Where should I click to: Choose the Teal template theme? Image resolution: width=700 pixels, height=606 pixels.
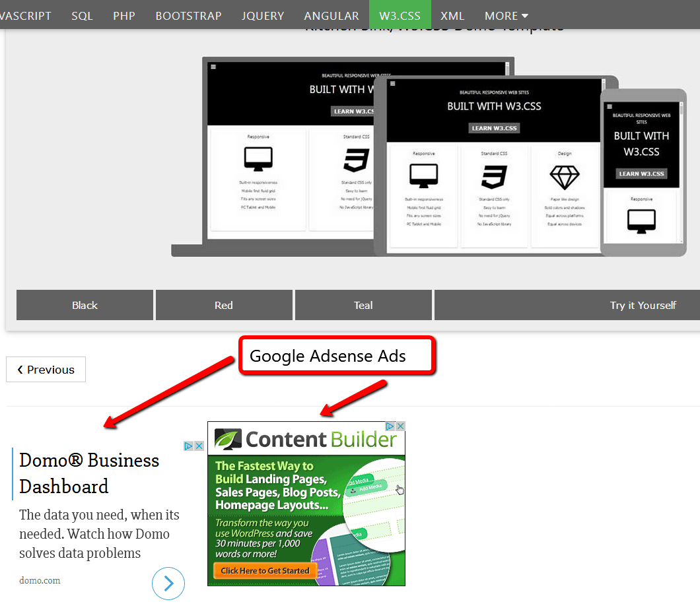tap(363, 305)
